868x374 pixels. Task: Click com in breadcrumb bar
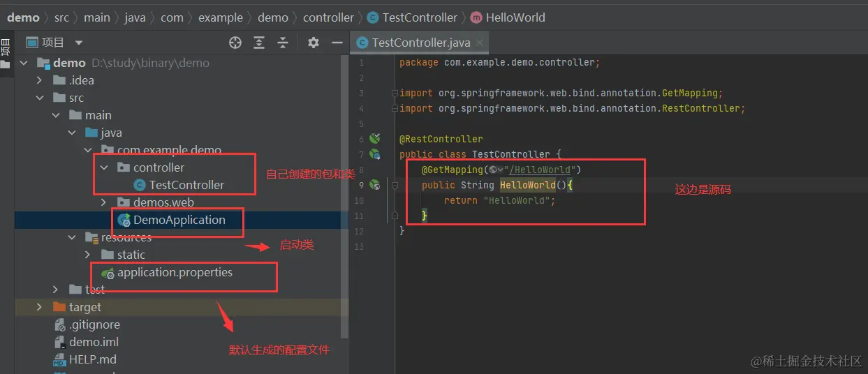[x=172, y=17]
